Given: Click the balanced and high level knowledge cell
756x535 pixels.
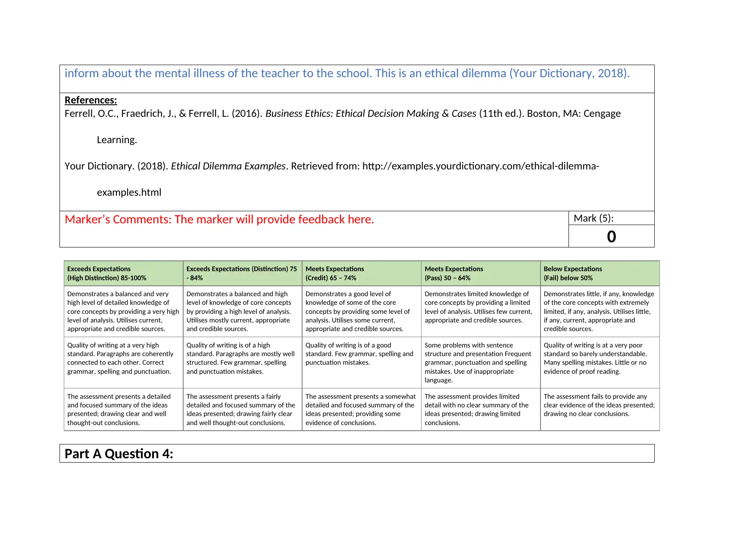Looking at the screenshot, I should [x=243, y=311].
